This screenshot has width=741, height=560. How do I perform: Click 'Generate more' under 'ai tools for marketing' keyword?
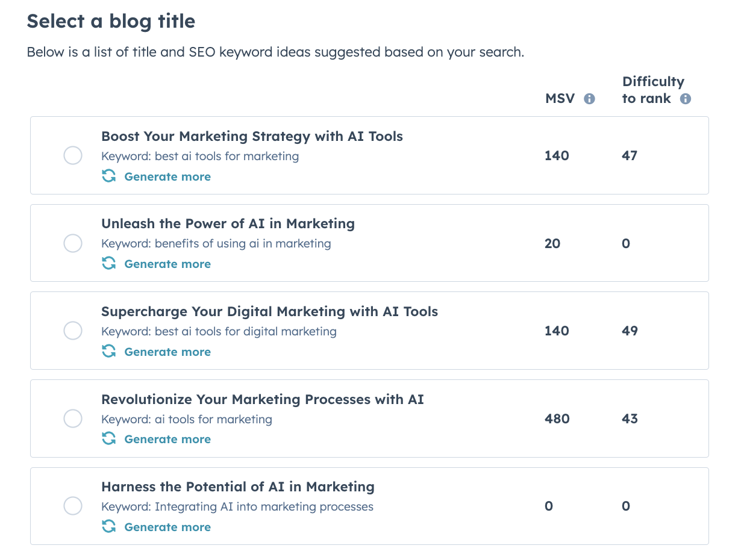(x=167, y=439)
